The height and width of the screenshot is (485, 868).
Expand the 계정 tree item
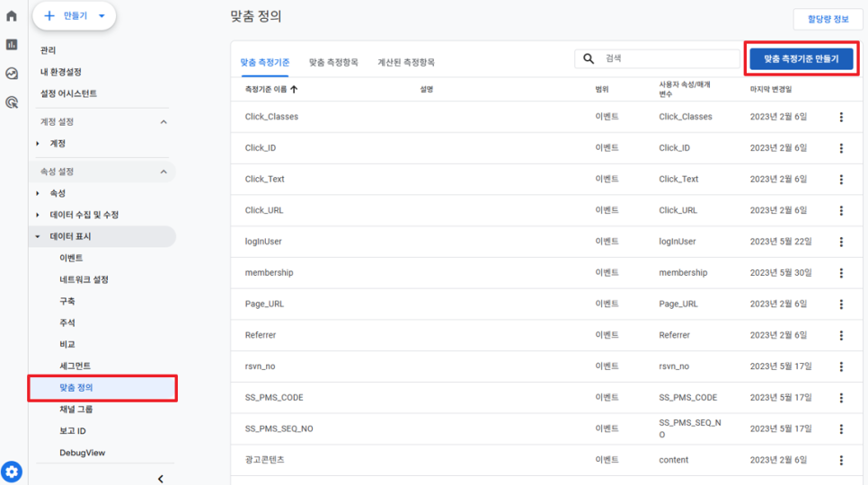(x=38, y=143)
